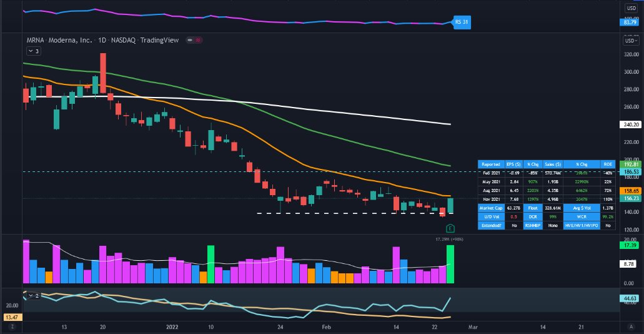Click the earnings E marker below candles
This screenshot has height=334, width=644.
tap(450, 228)
